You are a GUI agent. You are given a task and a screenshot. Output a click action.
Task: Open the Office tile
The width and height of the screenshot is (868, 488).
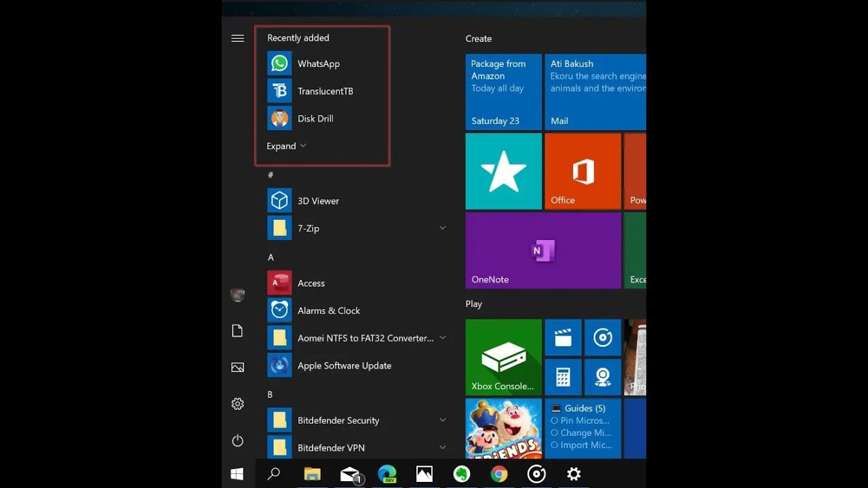pyautogui.click(x=583, y=171)
